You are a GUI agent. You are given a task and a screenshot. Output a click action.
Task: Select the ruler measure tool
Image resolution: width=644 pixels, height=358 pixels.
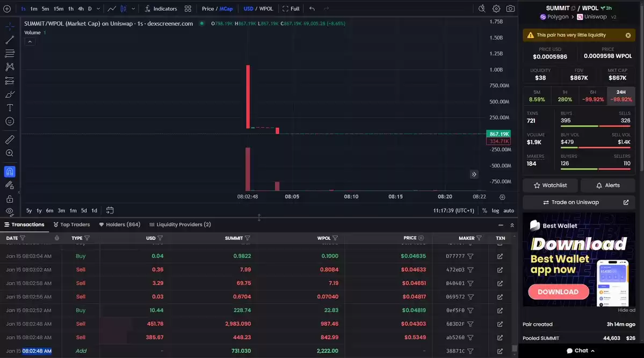(10, 140)
